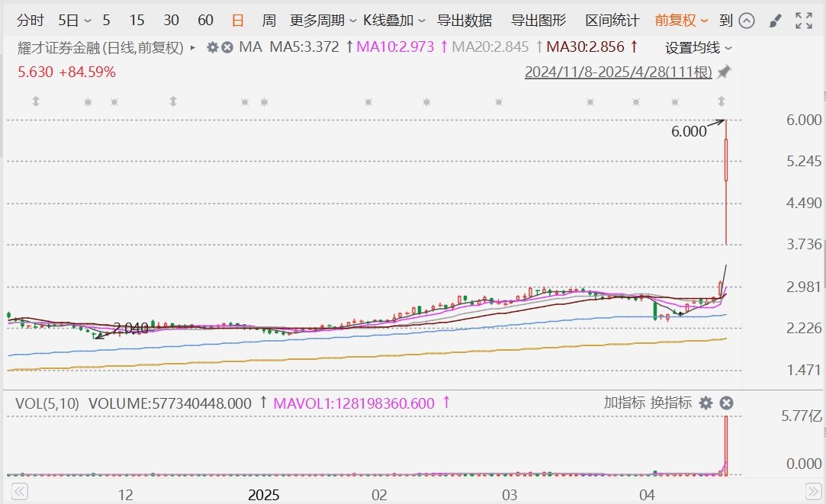Click the 02 month label on time axis
Image resolution: width=826 pixels, height=504 pixels.
(379, 495)
